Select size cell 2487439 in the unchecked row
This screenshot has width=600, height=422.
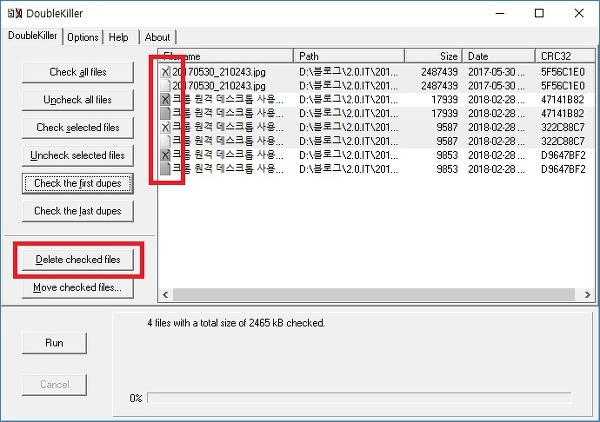click(439, 86)
